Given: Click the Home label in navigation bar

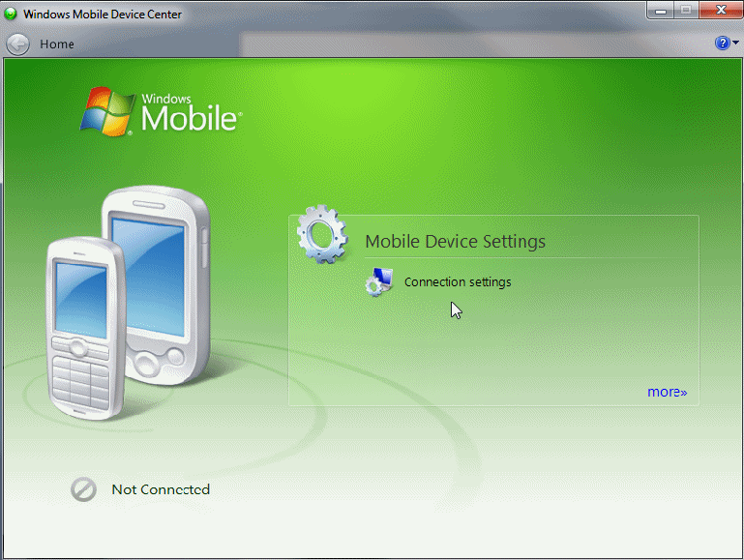Looking at the screenshot, I should (x=57, y=44).
